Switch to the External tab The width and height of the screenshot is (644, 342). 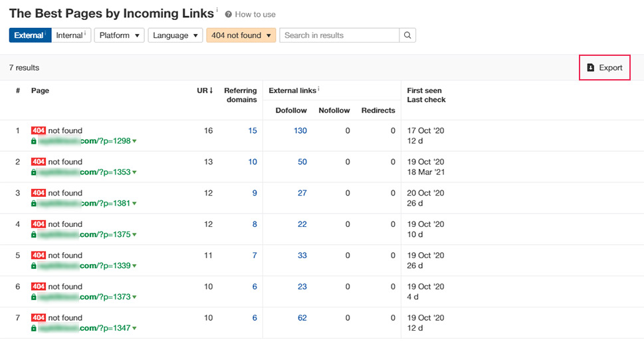coord(31,35)
